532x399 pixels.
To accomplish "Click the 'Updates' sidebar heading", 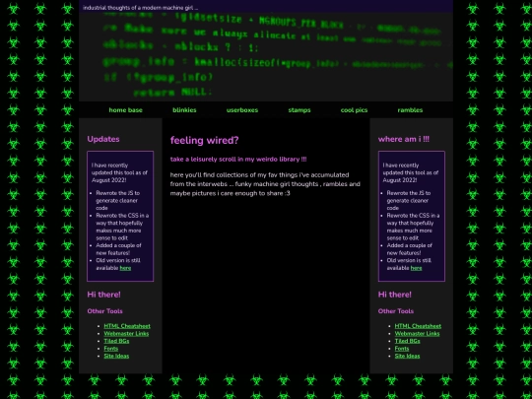I will click(103, 139).
